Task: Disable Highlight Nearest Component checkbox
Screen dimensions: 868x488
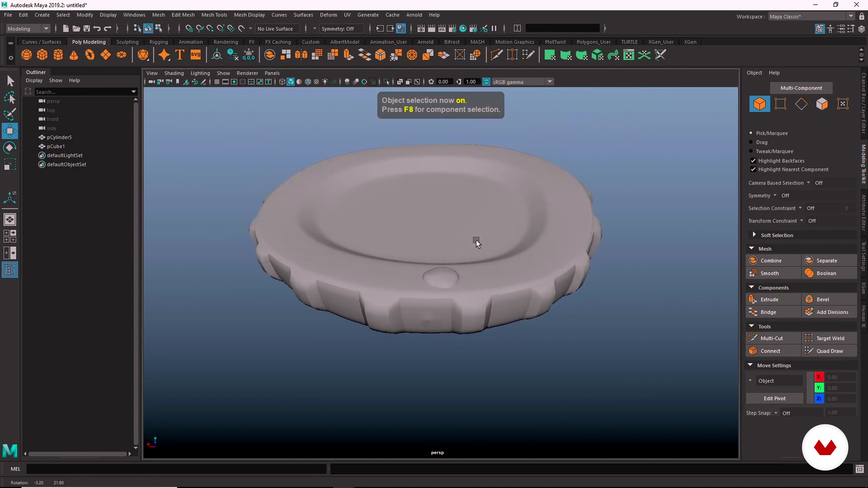Action: click(753, 169)
